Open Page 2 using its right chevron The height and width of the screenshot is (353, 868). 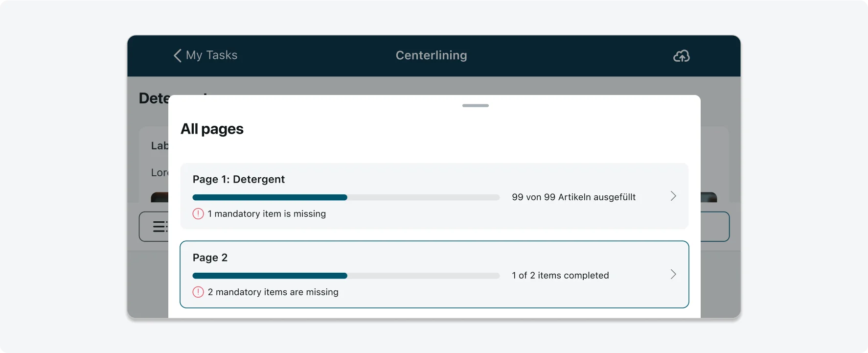click(x=673, y=275)
